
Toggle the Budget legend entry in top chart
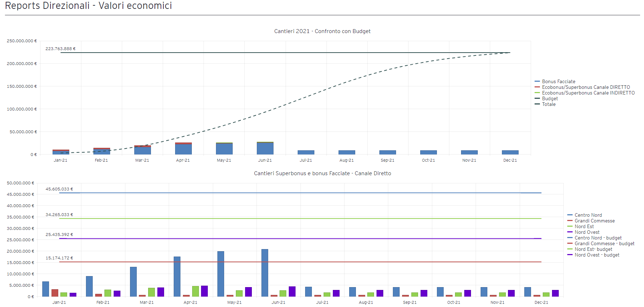550,98
